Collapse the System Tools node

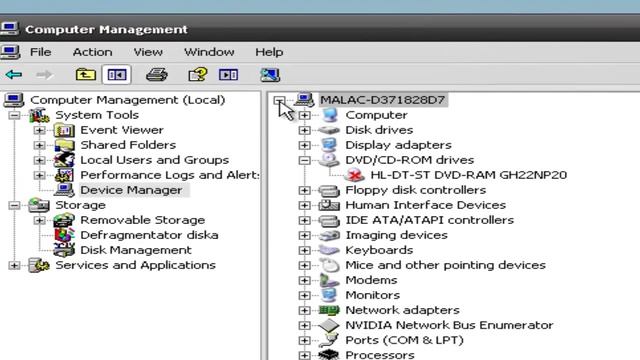[14, 115]
